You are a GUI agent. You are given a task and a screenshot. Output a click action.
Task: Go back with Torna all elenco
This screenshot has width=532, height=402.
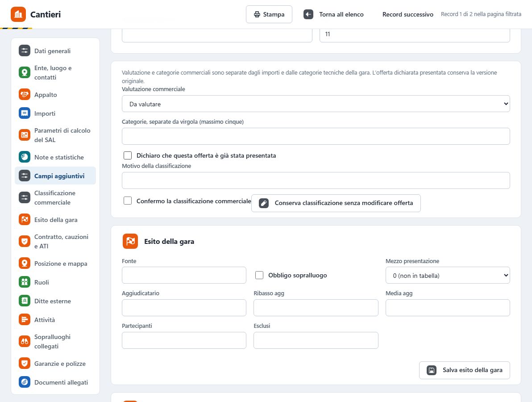pos(333,14)
